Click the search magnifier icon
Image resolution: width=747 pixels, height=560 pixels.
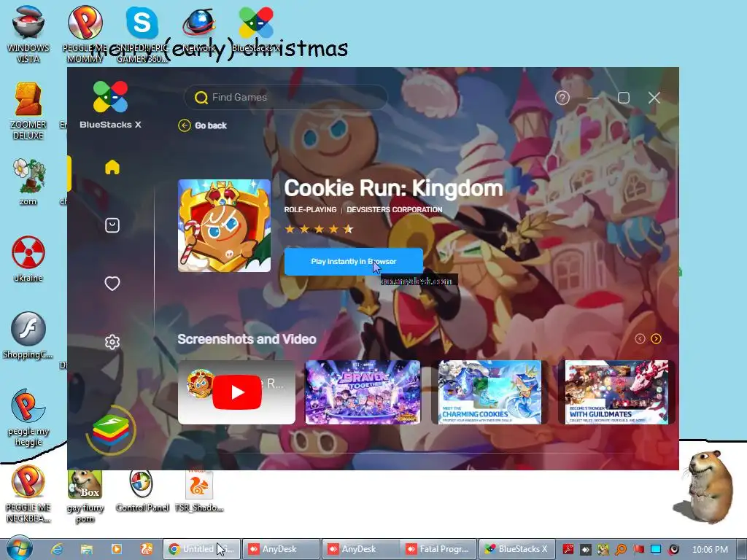point(201,98)
